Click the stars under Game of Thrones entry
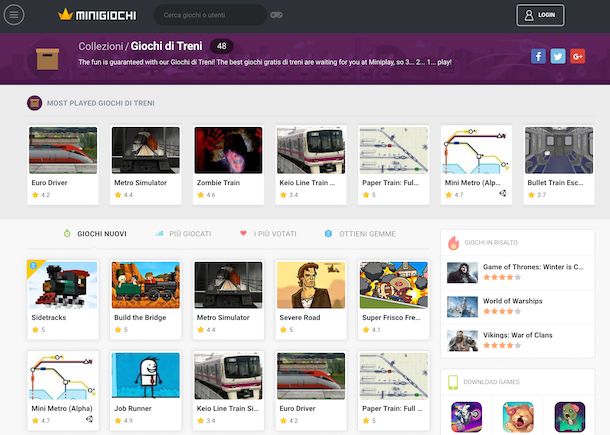 pyautogui.click(x=502, y=277)
